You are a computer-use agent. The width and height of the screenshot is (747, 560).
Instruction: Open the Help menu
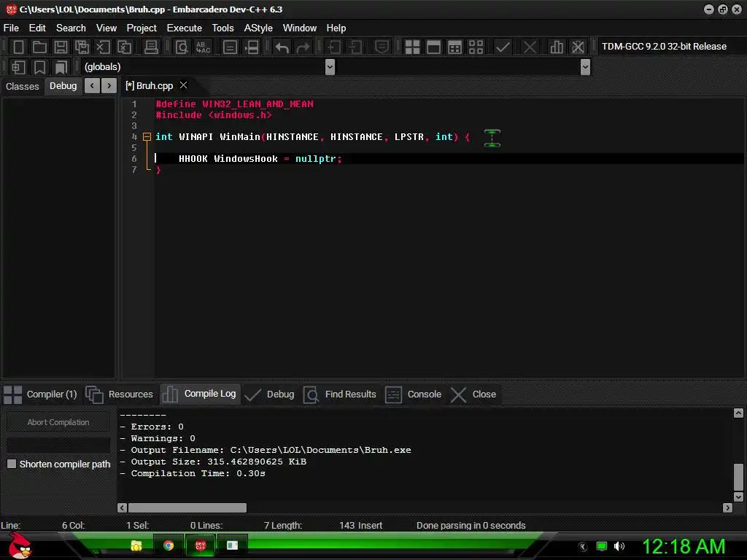(336, 28)
